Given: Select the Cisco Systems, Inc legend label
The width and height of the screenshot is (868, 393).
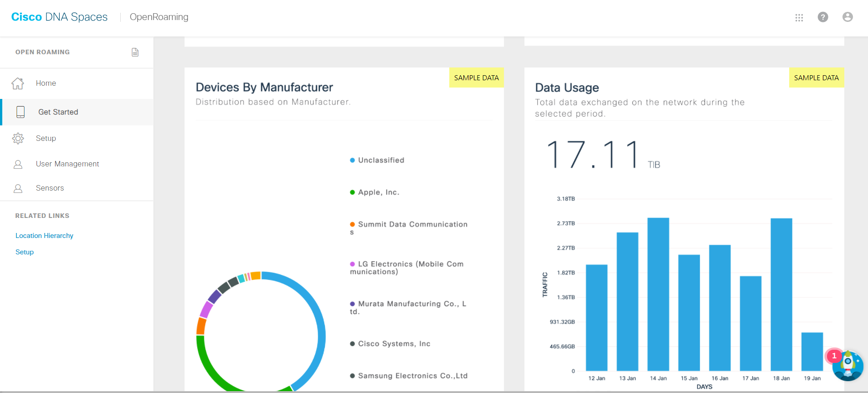Looking at the screenshot, I should (394, 344).
